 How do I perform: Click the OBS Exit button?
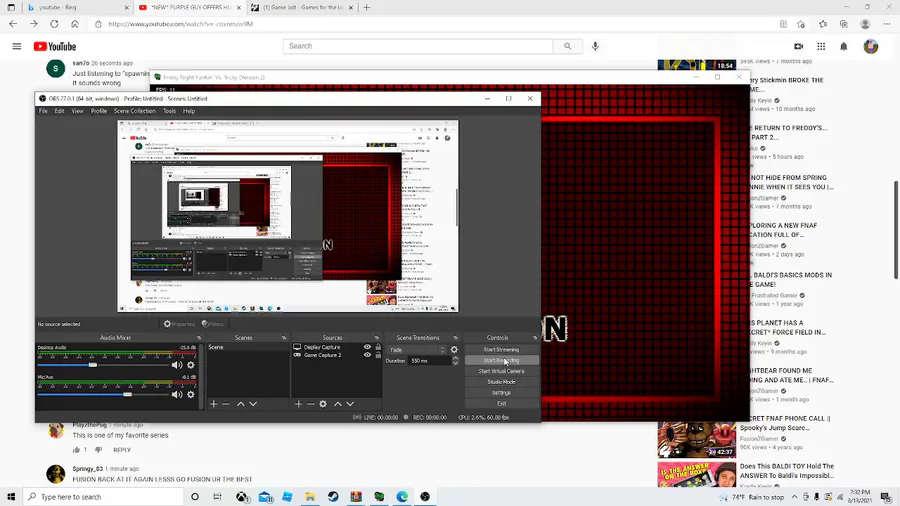(501, 404)
